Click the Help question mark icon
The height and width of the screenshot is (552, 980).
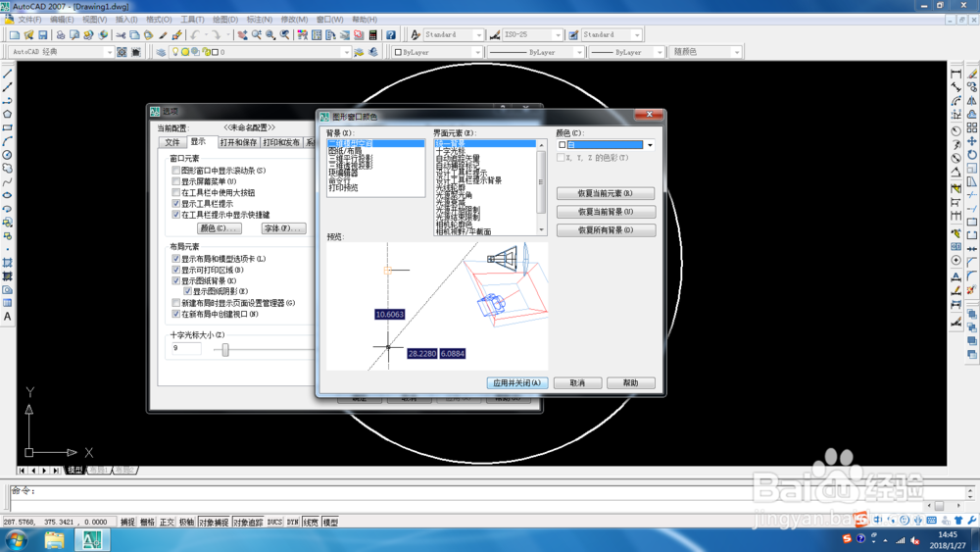pos(391,35)
